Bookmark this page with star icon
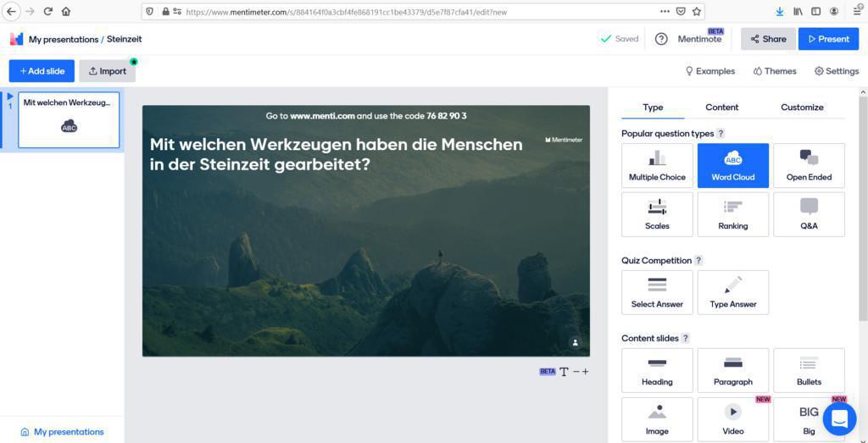The height and width of the screenshot is (443, 868). tap(697, 11)
